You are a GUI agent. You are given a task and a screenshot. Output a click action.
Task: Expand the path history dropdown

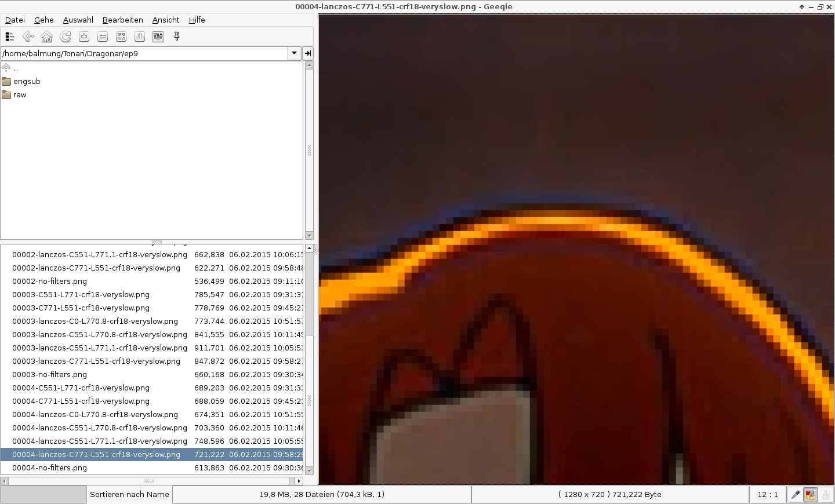tap(295, 53)
